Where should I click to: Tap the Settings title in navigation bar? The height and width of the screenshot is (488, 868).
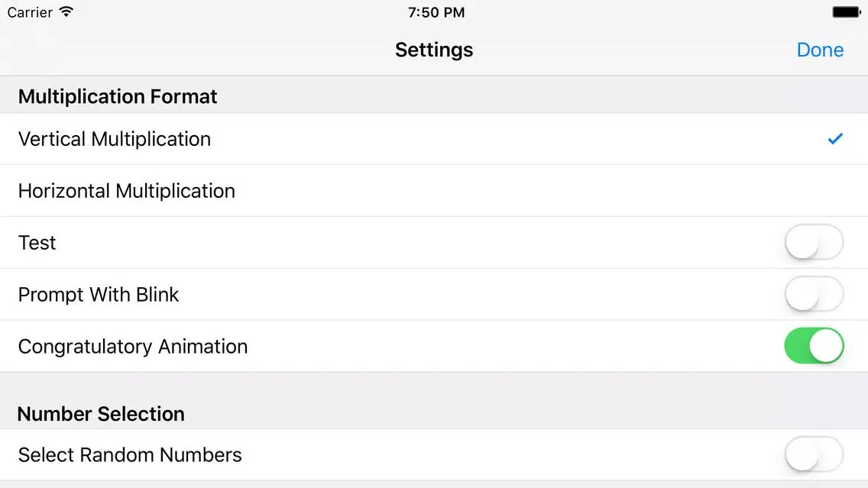434,50
